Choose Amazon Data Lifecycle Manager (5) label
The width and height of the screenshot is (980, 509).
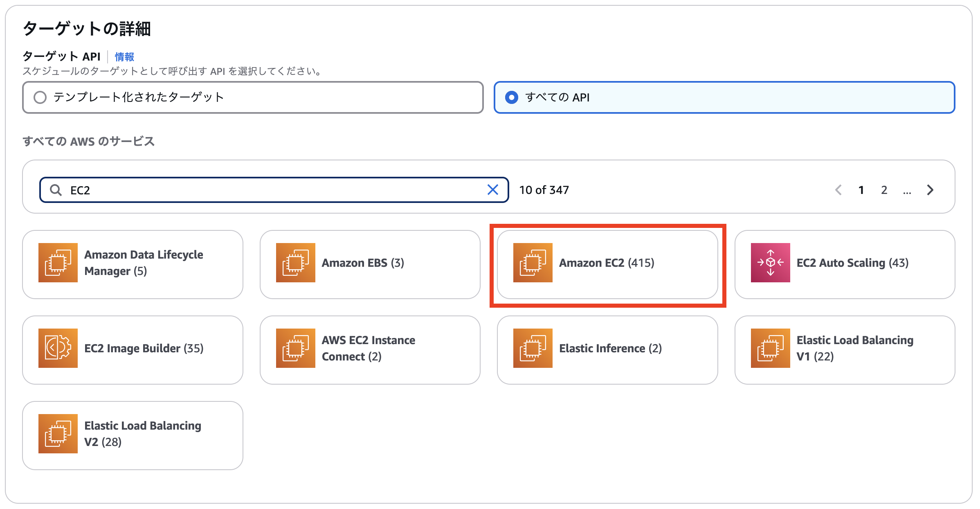144,263
